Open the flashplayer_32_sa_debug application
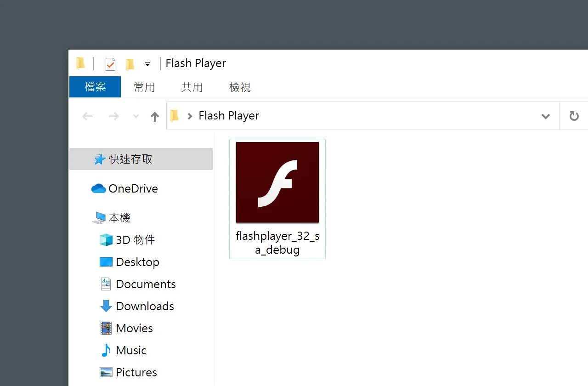This screenshot has height=386, width=588. click(x=277, y=182)
